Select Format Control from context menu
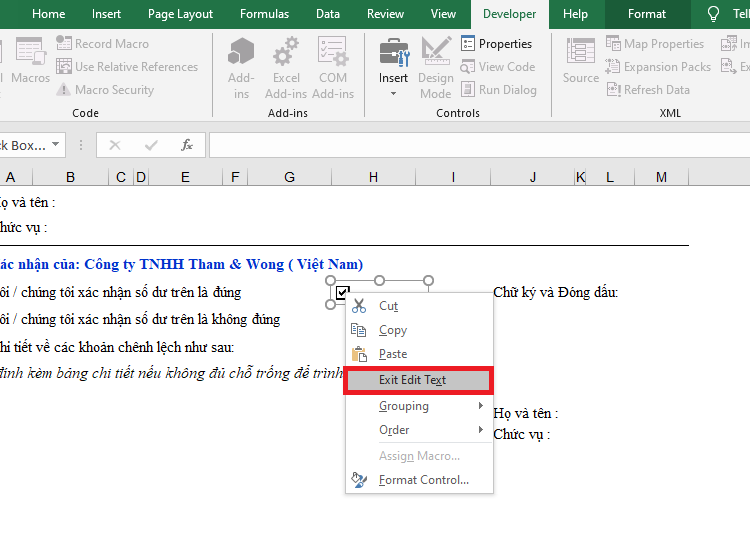The width and height of the screenshot is (750, 535). click(x=423, y=480)
